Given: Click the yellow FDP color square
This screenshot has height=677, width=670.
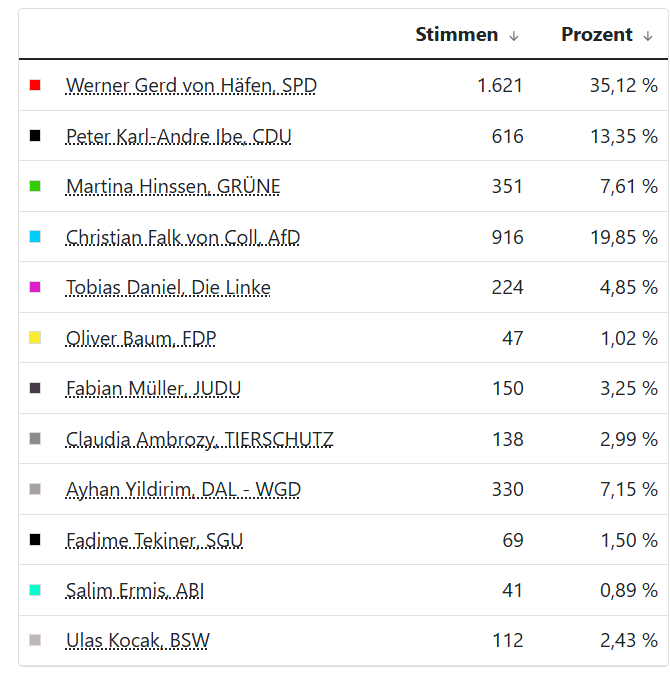Looking at the screenshot, I should 36,338.
